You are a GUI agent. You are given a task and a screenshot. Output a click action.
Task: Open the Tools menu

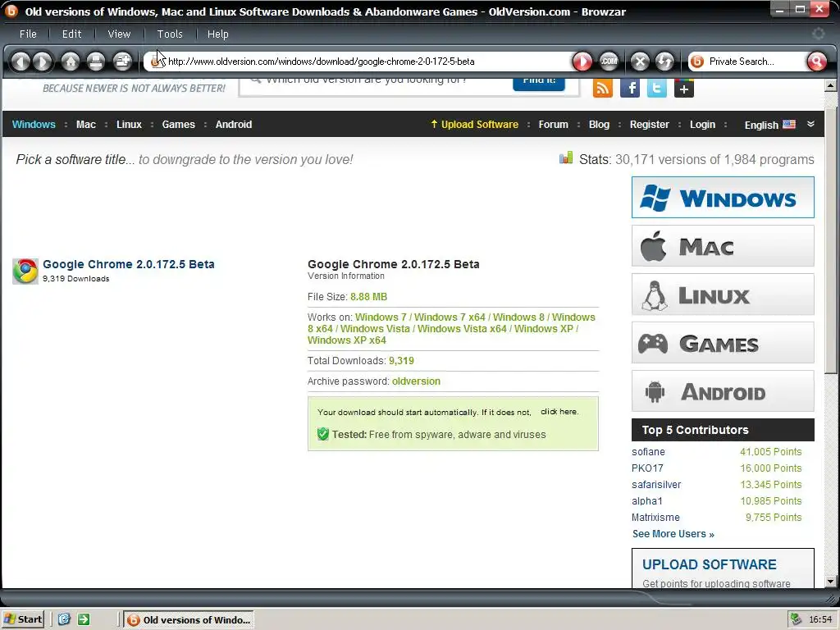(x=170, y=34)
